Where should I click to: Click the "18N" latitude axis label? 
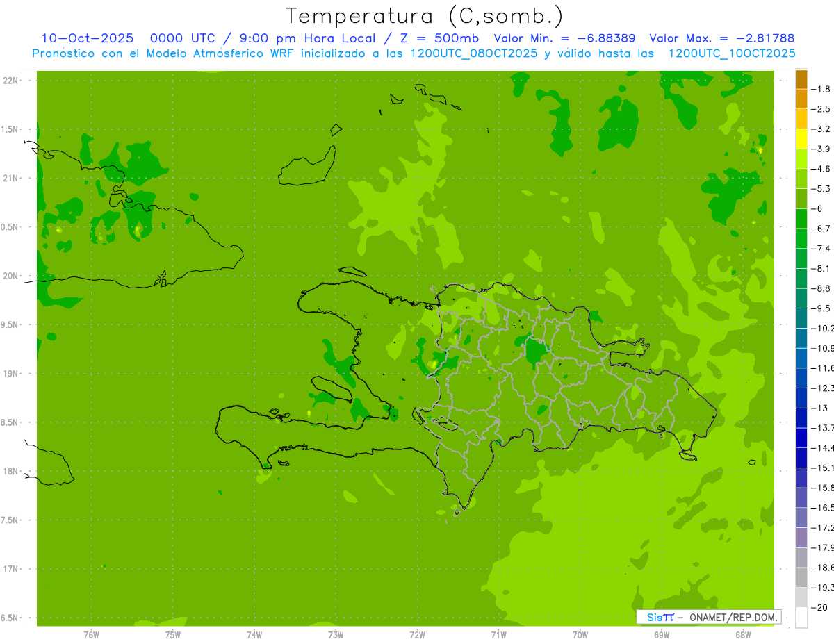(x=10, y=472)
